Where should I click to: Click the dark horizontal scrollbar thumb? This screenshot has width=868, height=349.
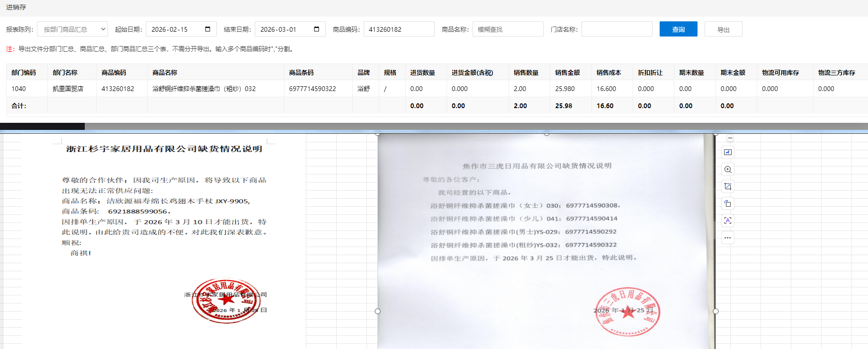coord(42,126)
